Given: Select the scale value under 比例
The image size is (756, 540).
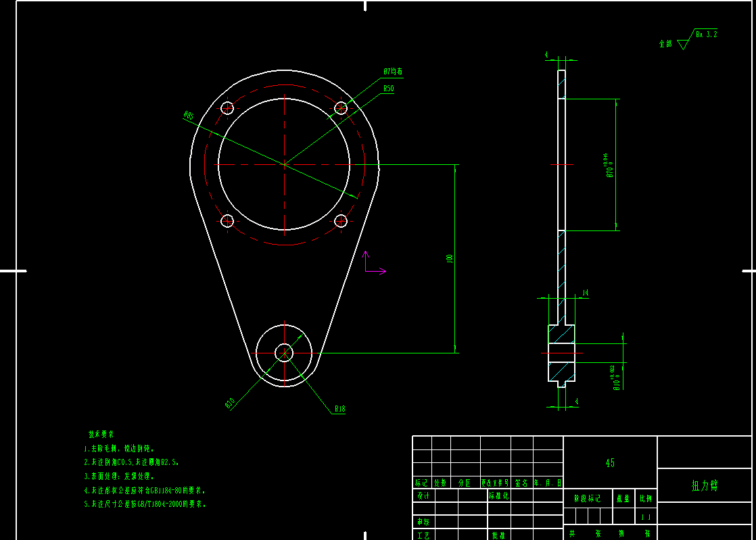Looking at the screenshot, I should point(646,517).
